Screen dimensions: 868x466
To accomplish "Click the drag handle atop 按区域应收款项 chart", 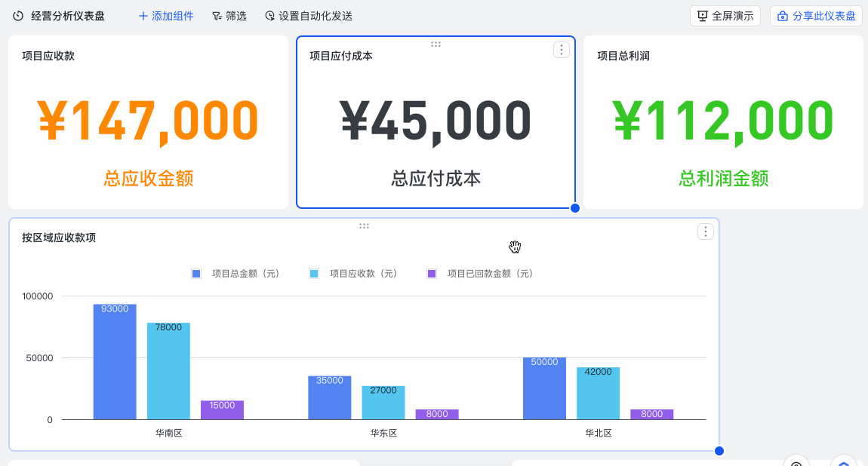I will tap(364, 226).
